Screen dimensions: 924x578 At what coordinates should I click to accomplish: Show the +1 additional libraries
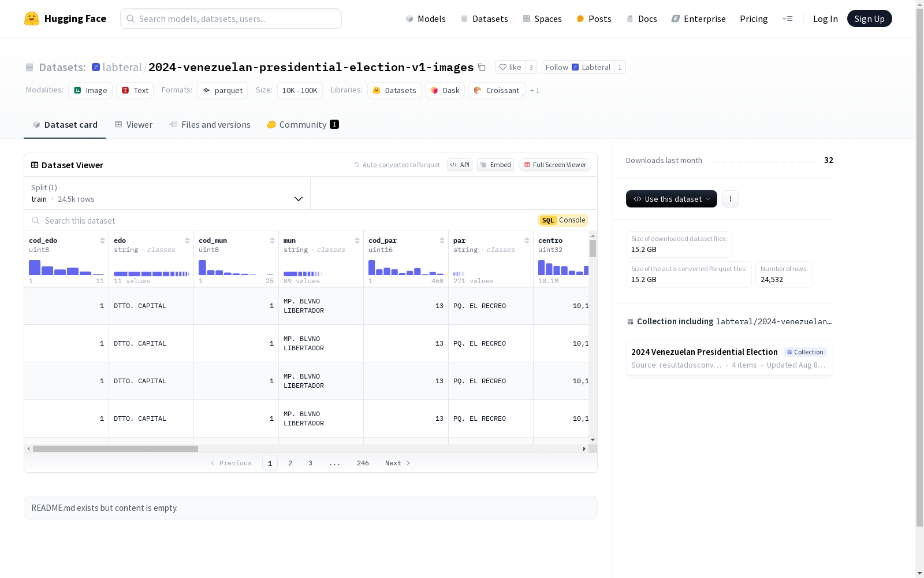(x=535, y=91)
